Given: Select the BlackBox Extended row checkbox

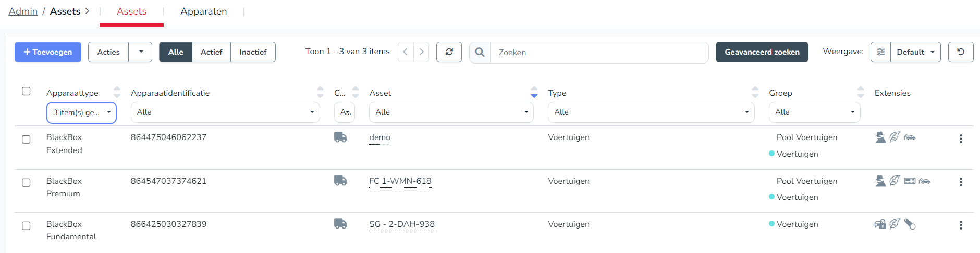Looking at the screenshot, I should click(x=26, y=140).
